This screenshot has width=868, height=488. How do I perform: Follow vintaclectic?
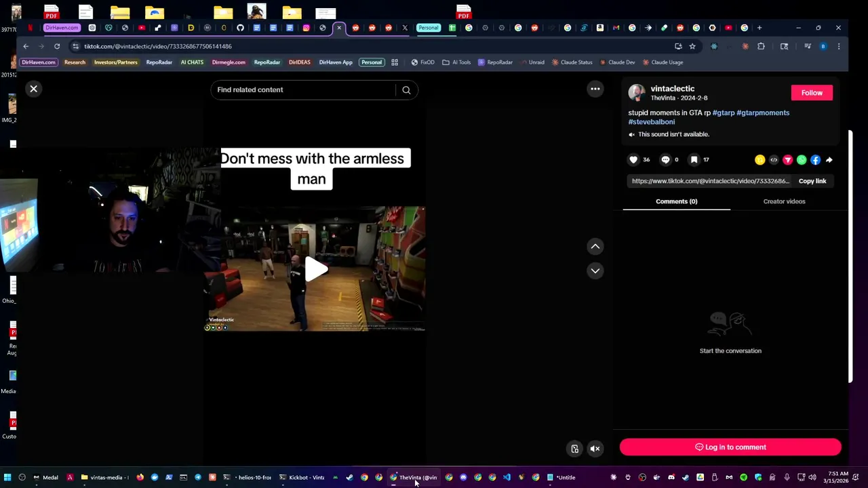[812, 93]
